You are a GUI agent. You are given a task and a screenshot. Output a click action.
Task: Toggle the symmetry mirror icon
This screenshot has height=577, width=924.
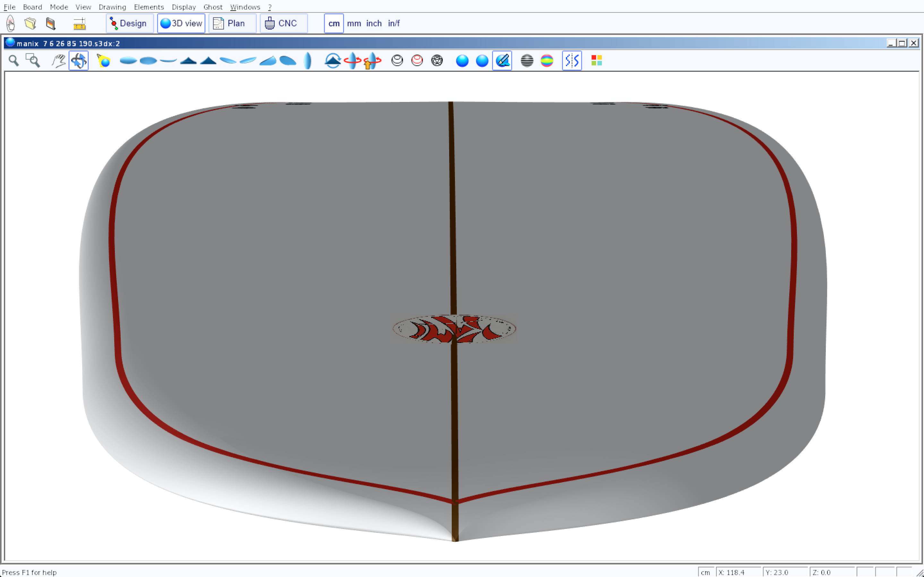point(572,61)
